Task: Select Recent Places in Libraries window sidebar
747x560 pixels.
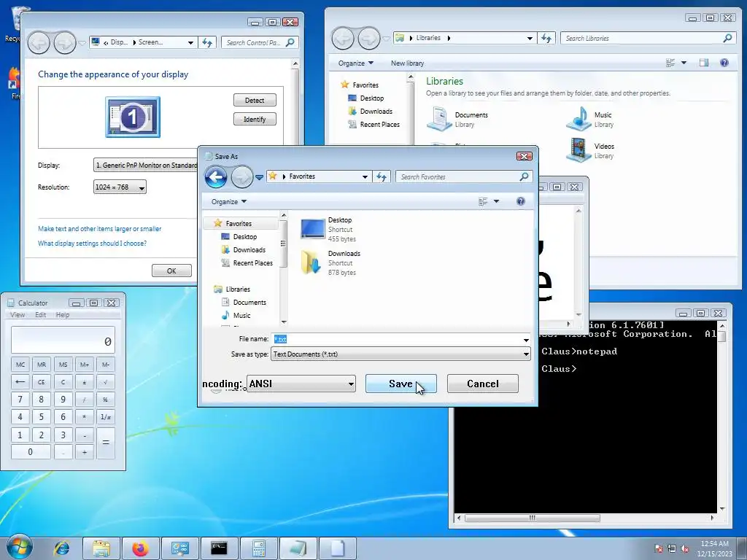Action: (379, 124)
